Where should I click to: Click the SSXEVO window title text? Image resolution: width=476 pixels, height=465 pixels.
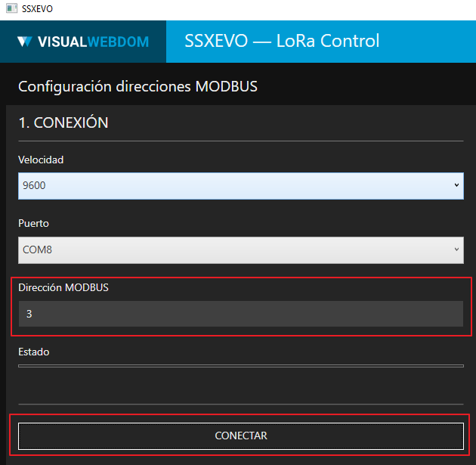(x=37, y=9)
